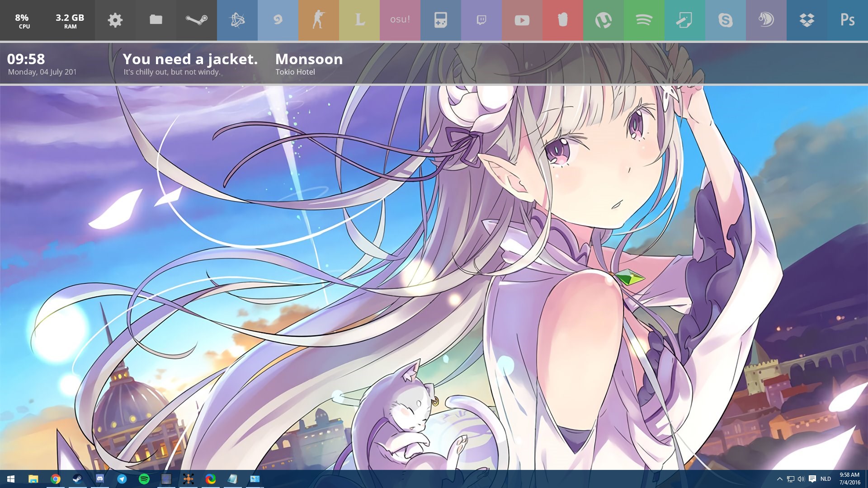Viewport: 868px width, 488px height.
Task: Launch Photoshop via the Ps tile
Action: click(x=847, y=20)
